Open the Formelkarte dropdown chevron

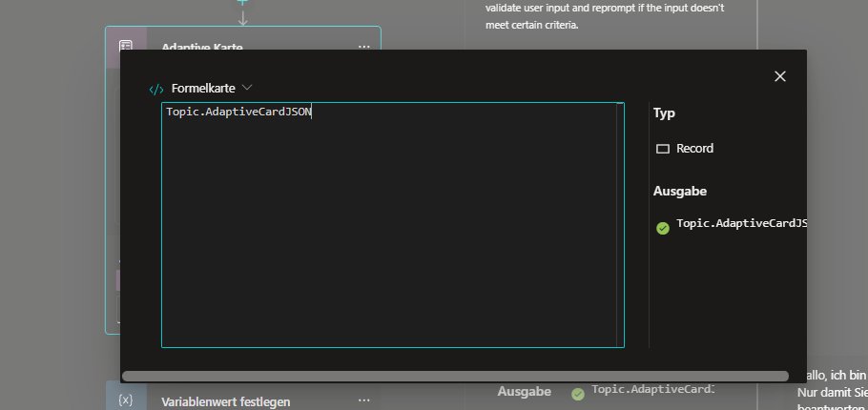tap(247, 88)
